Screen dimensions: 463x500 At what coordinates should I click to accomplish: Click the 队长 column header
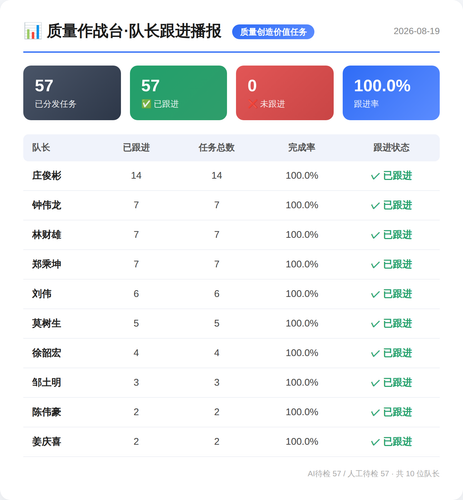[41, 147]
